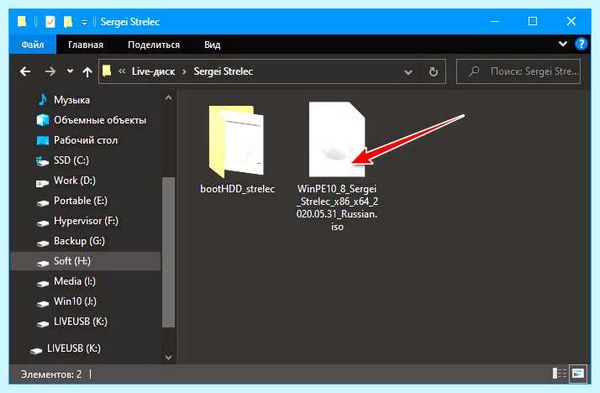
Task: Click the navigation pane scrollbar thumb
Action: coord(168,252)
